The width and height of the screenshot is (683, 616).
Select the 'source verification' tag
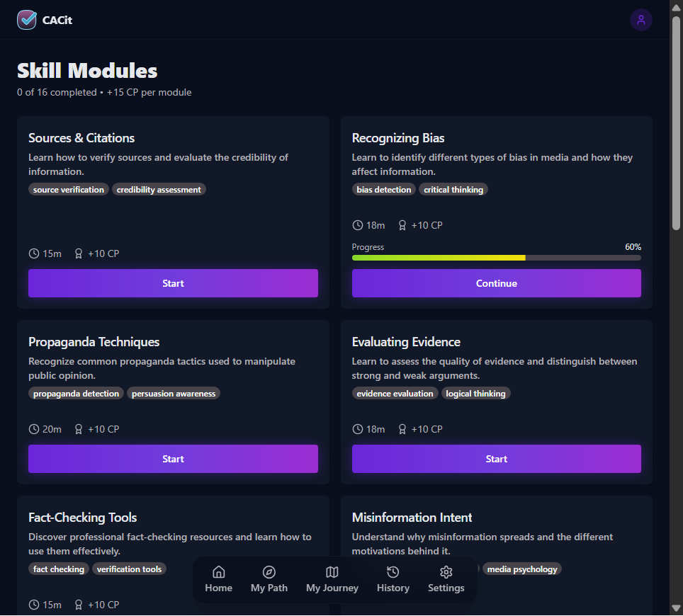coord(69,189)
